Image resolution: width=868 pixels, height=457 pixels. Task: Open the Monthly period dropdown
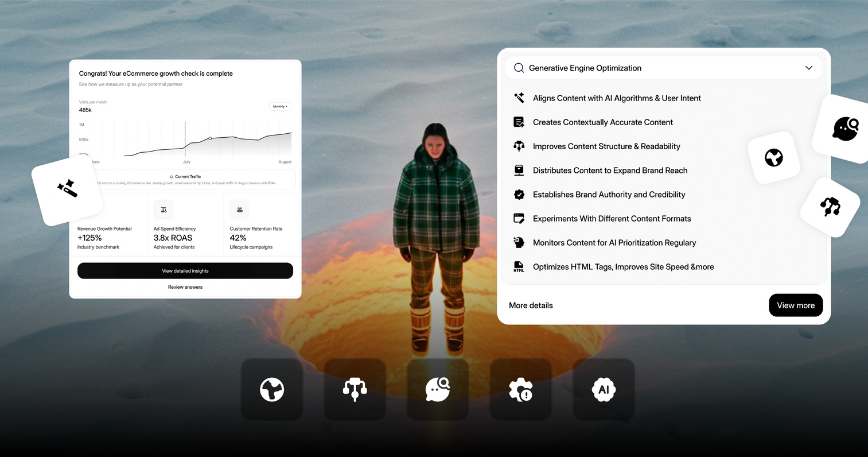(280, 107)
